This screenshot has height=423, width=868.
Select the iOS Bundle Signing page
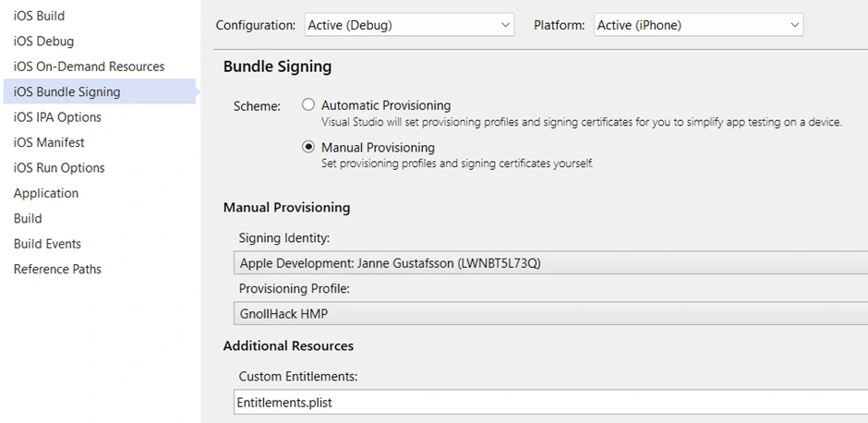click(x=100, y=91)
